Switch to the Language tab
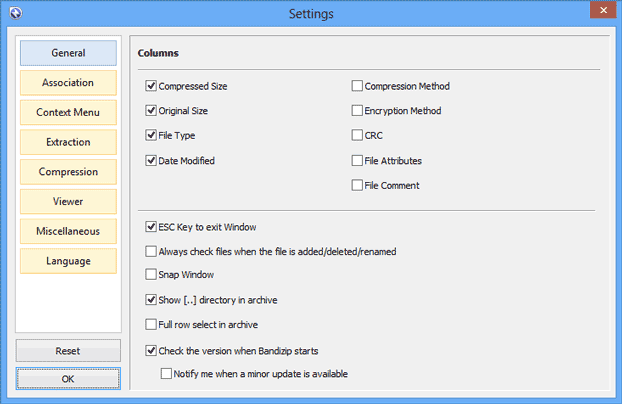The image size is (622, 404). click(x=68, y=261)
